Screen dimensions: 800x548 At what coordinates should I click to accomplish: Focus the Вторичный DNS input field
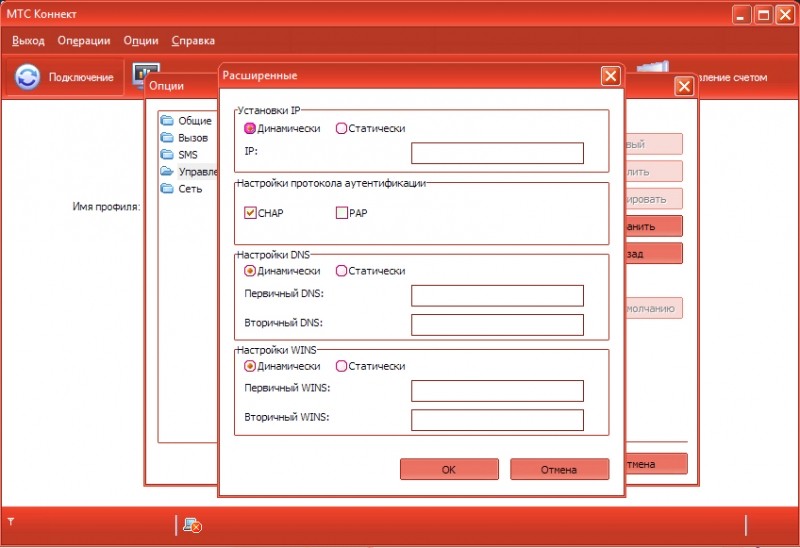tap(497, 325)
